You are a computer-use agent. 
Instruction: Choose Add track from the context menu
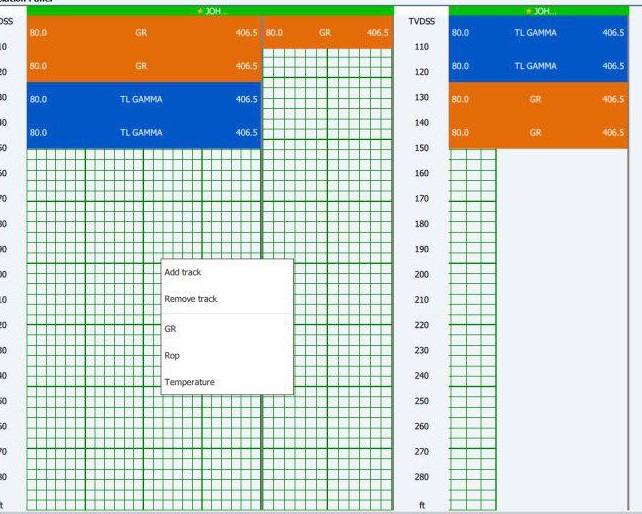coord(227,272)
